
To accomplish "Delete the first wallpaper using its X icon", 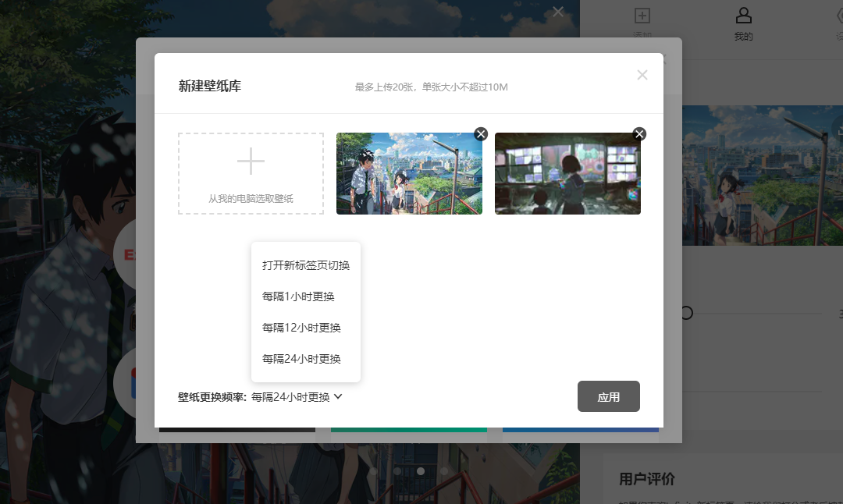I will coord(481,133).
